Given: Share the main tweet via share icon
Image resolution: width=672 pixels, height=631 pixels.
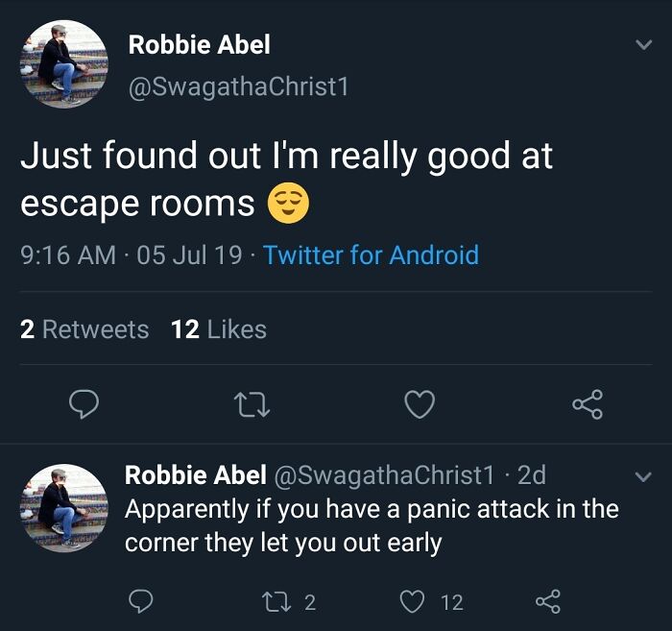Looking at the screenshot, I should point(588,404).
